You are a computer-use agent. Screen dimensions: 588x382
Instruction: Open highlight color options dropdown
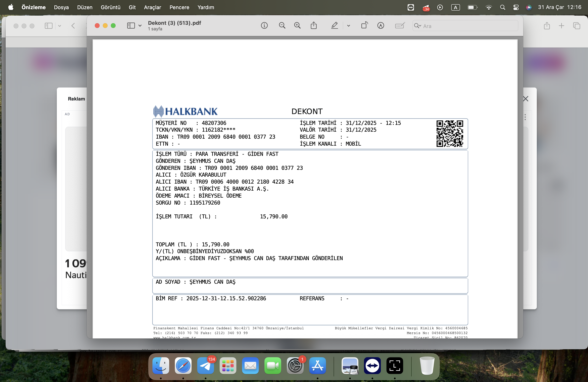[348, 26]
